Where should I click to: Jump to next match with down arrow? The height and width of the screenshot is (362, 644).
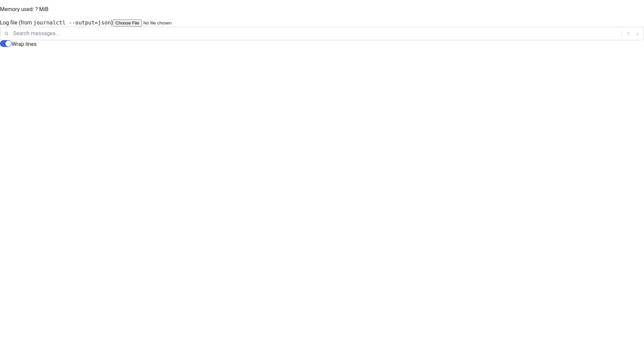click(637, 34)
